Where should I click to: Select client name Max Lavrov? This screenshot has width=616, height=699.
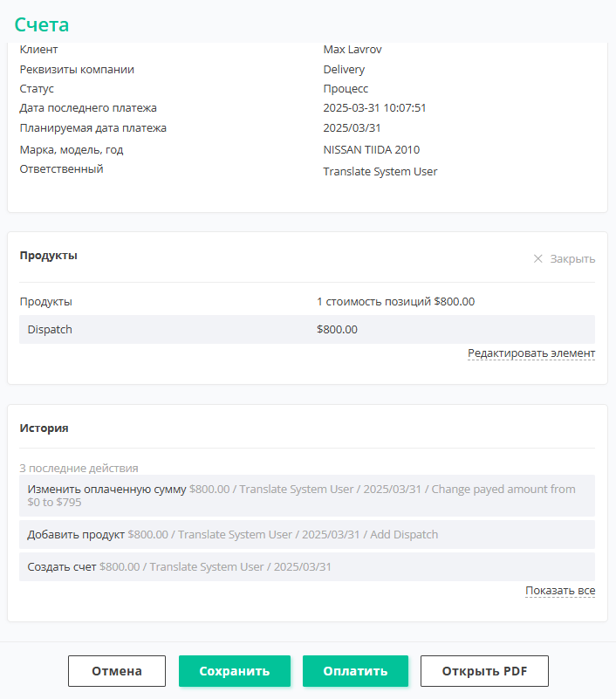pos(352,50)
